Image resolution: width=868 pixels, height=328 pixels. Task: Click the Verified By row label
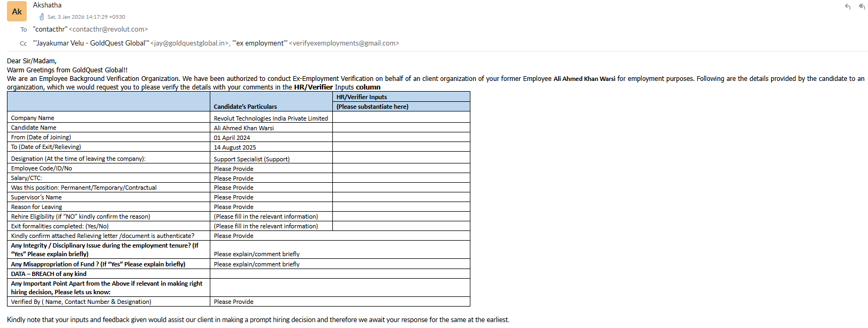[81, 302]
